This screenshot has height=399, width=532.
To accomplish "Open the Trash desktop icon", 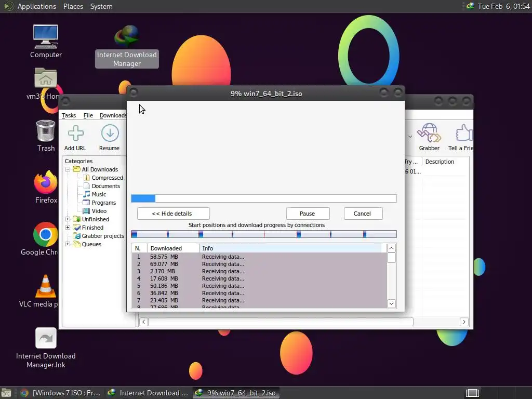I will 46,130.
